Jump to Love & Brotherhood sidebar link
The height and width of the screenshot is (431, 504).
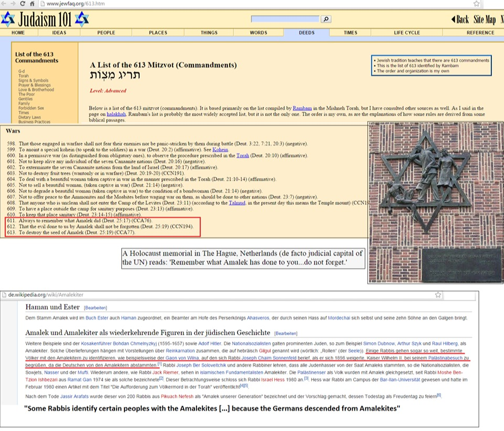point(36,90)
